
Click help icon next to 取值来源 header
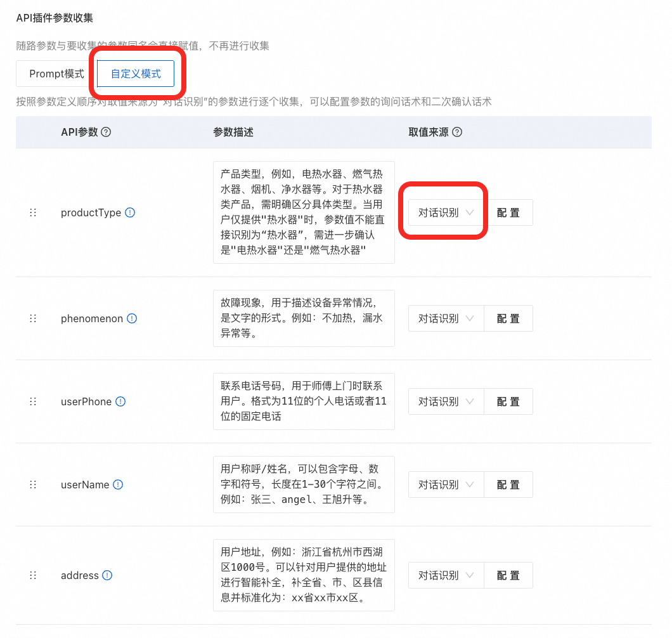[457, 132]
